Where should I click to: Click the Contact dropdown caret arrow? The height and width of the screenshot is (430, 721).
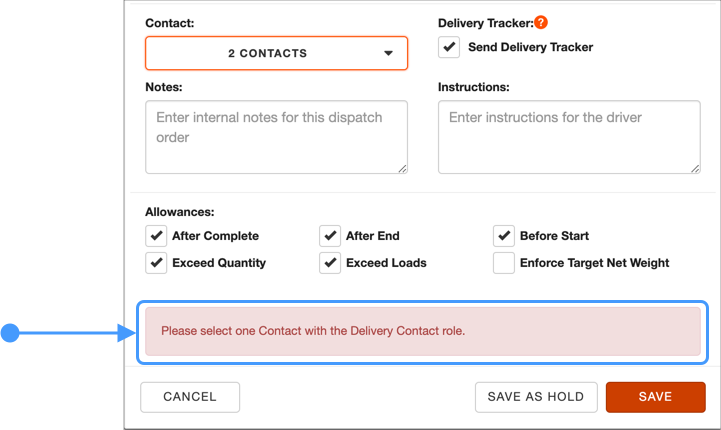(389, 53)
